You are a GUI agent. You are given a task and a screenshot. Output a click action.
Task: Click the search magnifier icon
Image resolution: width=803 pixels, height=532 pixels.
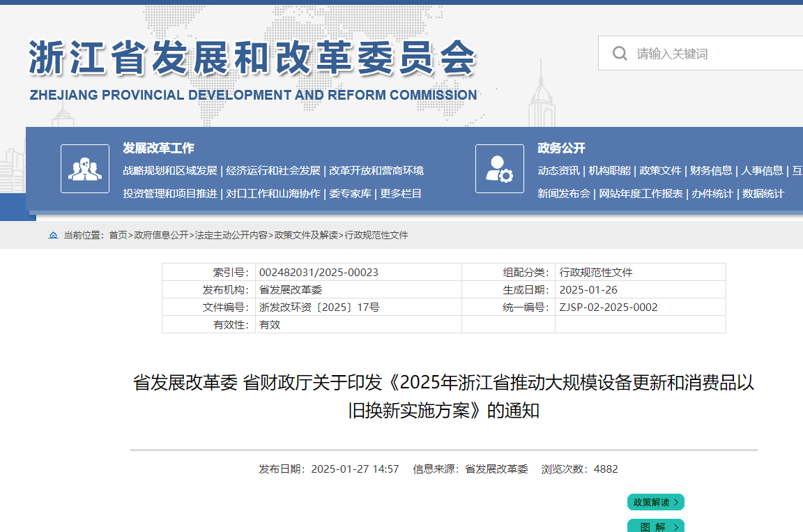pyautogui.click(x=619, y=54)
